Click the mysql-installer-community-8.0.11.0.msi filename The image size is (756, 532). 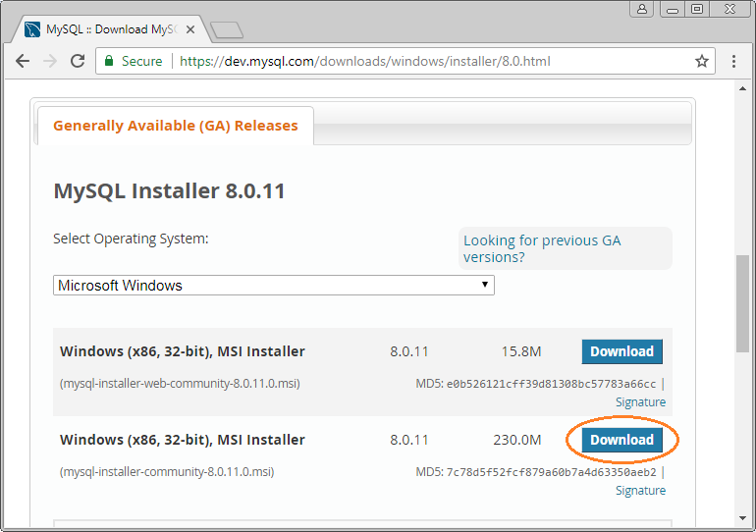167,472
